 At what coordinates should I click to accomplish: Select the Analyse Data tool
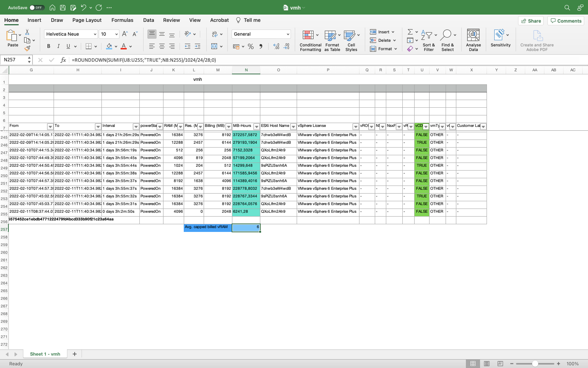[473, 38]
